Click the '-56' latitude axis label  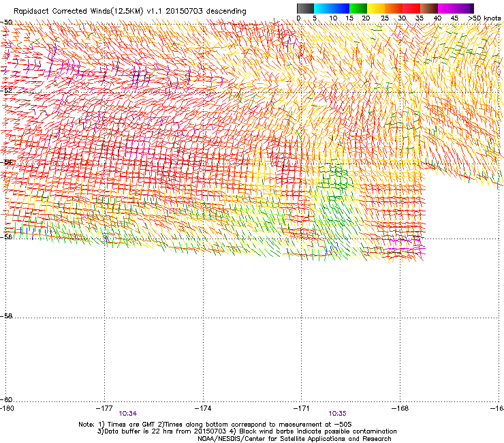(7, 237)
